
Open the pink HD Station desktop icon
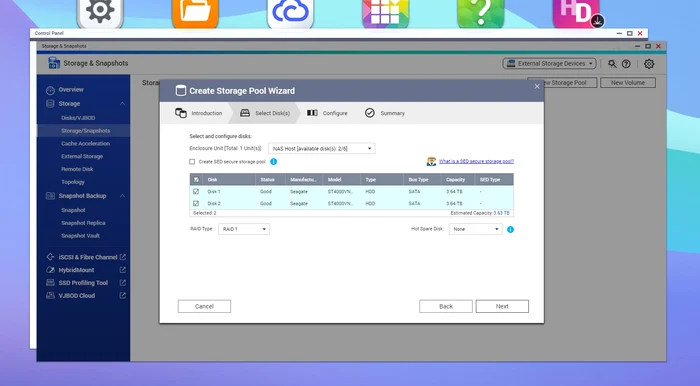(x=576, y=13)
